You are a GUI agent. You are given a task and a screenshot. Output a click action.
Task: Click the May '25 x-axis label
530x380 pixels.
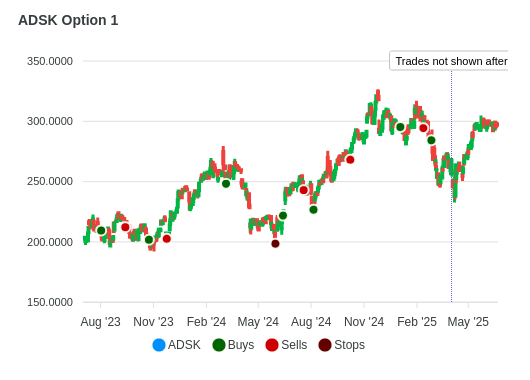click(468, 322)
